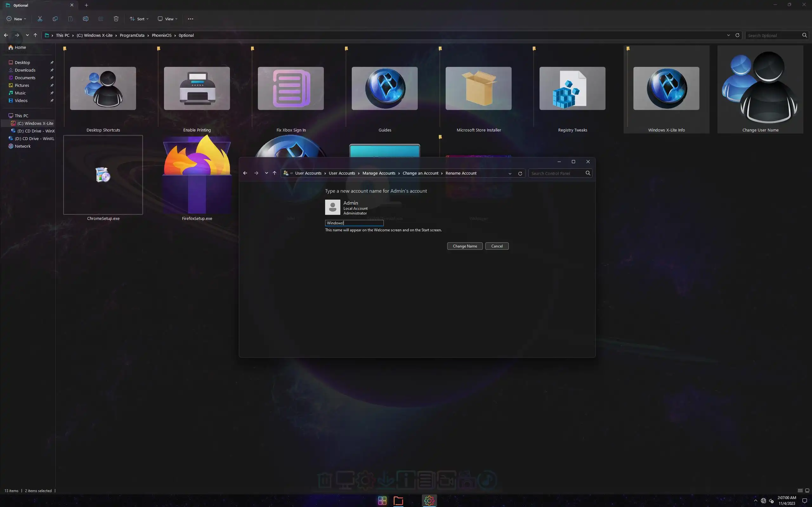The height and width of the screenshot is (507, 812).
Task: Open the View dropdown menu
Action: [167, 19]
